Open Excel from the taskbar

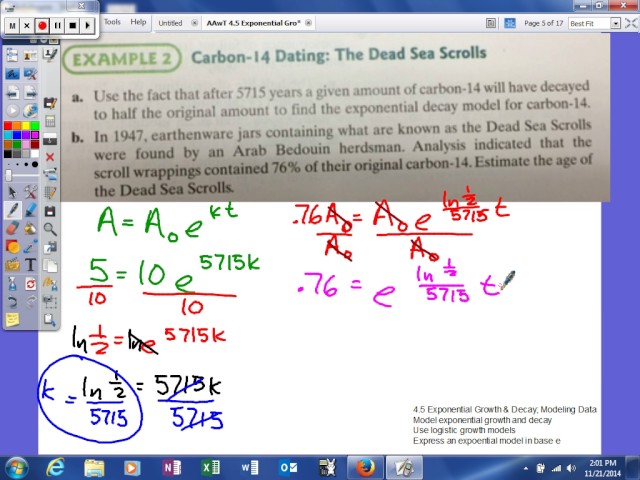pyautogui.click(x=210, y=468)
